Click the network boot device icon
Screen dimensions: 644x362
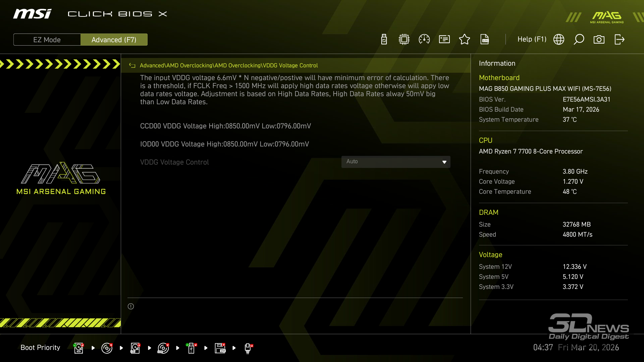click(248, 348)
